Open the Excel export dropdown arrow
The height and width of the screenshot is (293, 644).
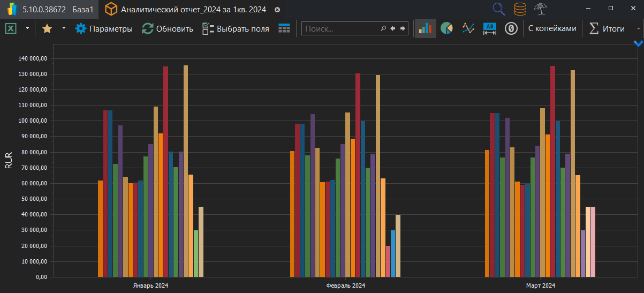(x=27, y=28)
